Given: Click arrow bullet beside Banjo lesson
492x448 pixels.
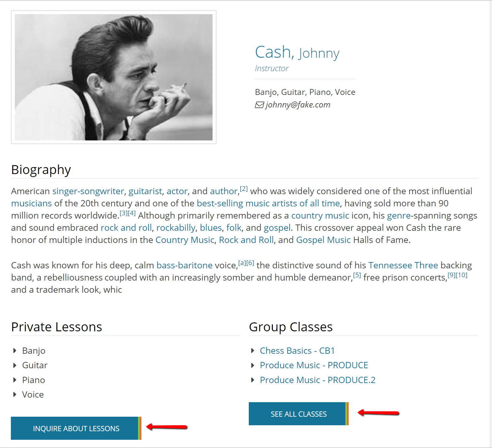Looking at the screenshot, I should coord(14,351).
